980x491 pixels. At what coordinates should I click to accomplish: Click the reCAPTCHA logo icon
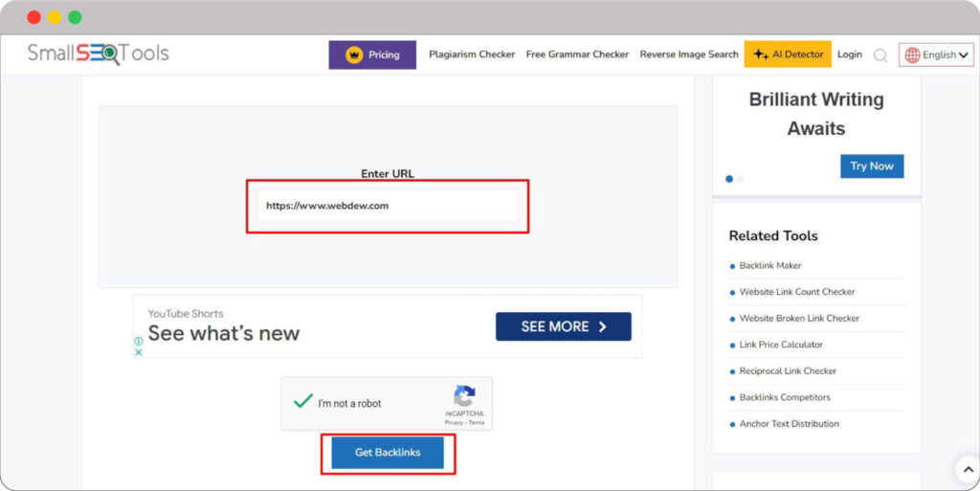(464, 396)
